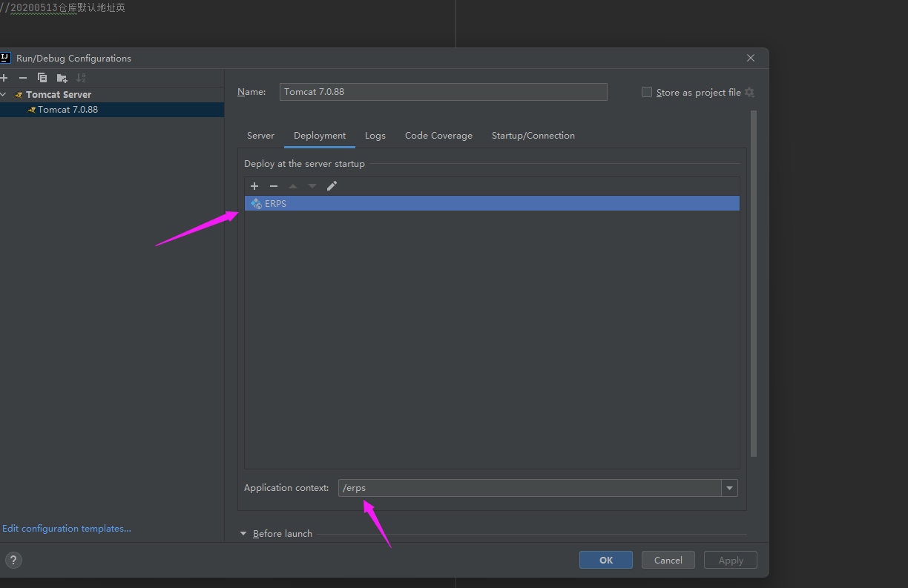Switch to the Server tab
908x588 pixels.
[260, 136]
